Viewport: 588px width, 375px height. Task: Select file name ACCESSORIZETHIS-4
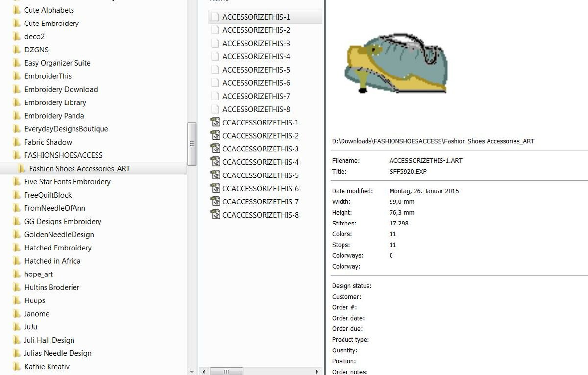coord(256,56)
